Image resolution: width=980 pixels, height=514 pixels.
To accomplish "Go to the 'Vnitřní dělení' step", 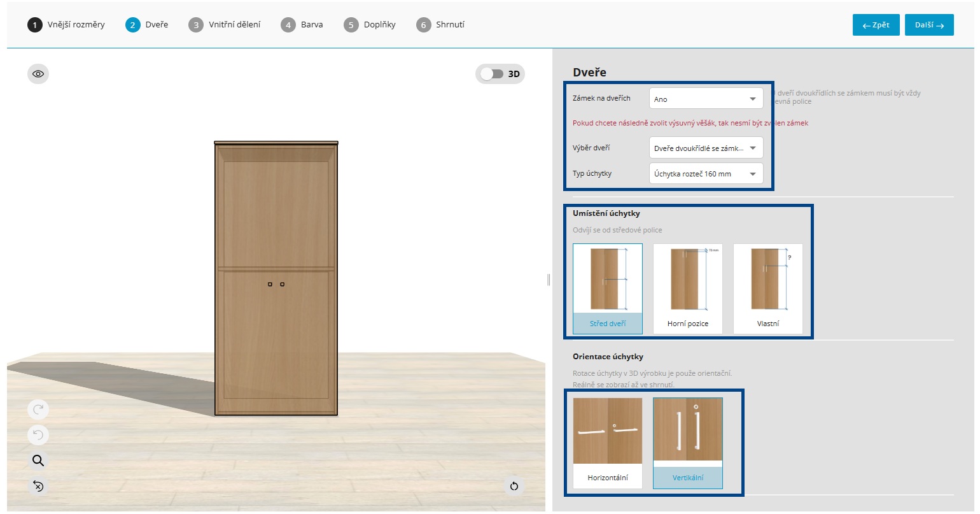I will pyautogui.click(x=234, y=25).
